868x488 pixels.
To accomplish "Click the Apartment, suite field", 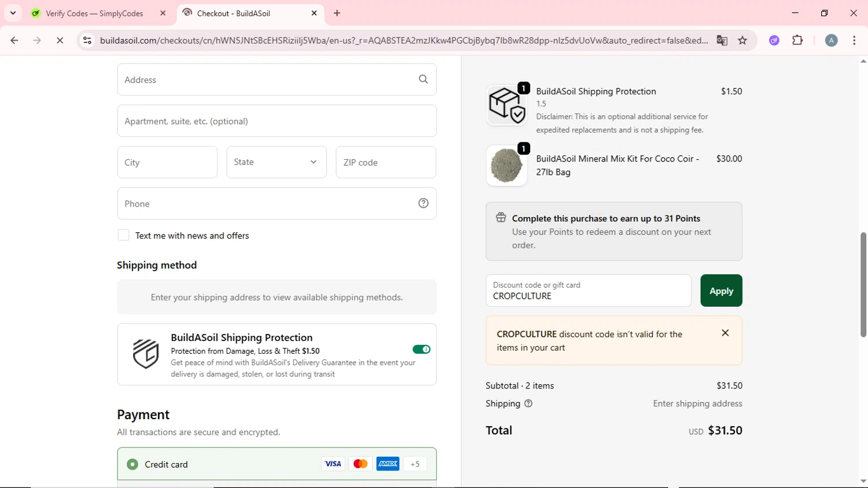I will 277,121.
